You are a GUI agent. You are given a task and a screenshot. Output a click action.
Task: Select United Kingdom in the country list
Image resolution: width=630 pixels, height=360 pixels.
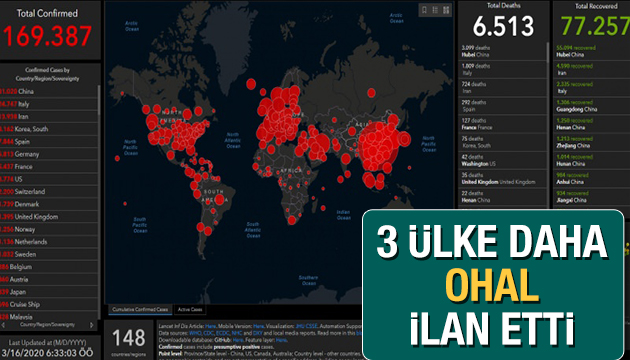pyautogui.click(x=49, y=217)
